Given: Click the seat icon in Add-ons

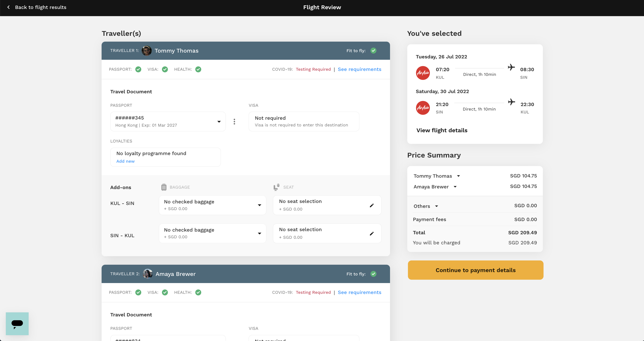Looking at the screenshot, I should [277, 187].
